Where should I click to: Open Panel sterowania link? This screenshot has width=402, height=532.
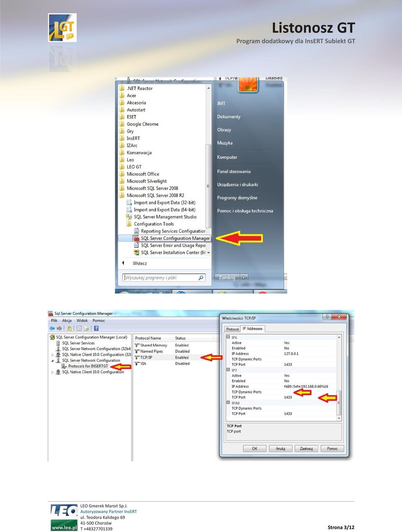234,171
